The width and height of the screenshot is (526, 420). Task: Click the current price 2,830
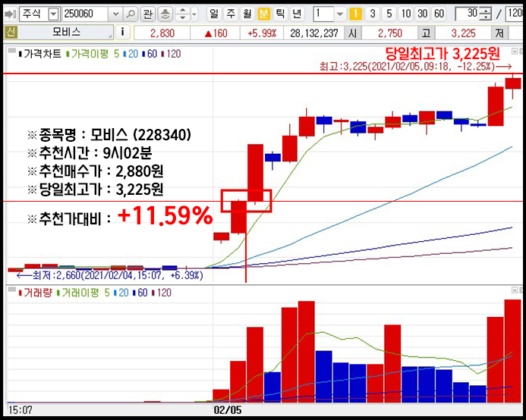[162, 33]
